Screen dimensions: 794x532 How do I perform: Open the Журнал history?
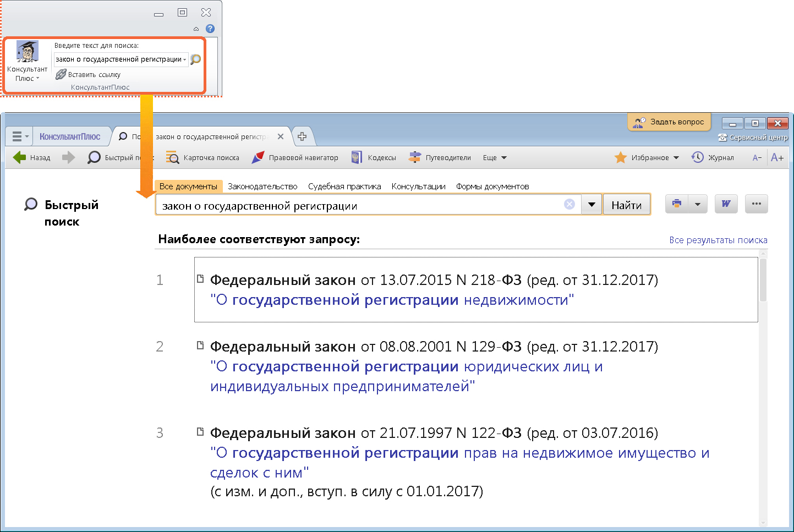click(713, 157)
